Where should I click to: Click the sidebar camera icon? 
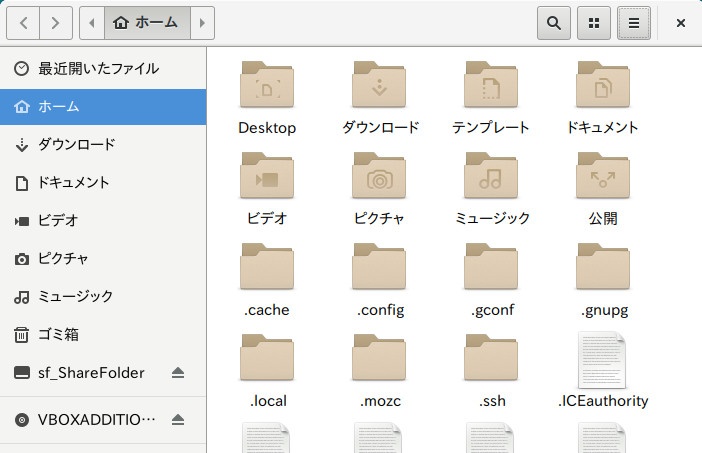click(21, 259)
